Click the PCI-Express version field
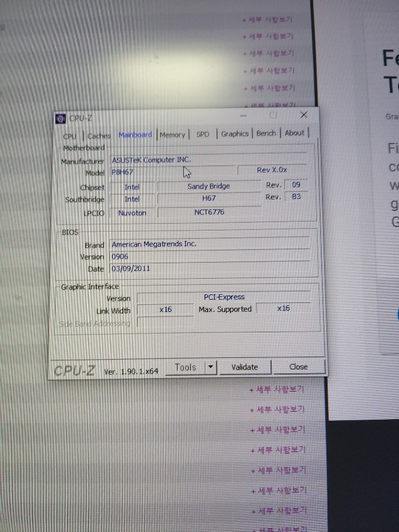The height and width of the screenshot is (532, 399). point(224,297)
